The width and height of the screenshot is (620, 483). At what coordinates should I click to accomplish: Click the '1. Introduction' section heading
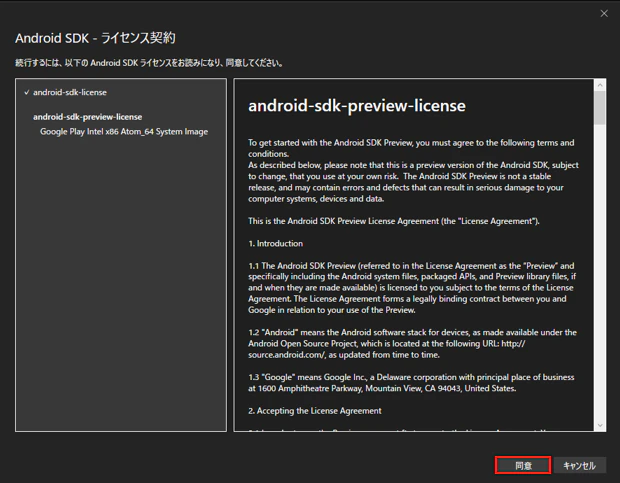276,243
